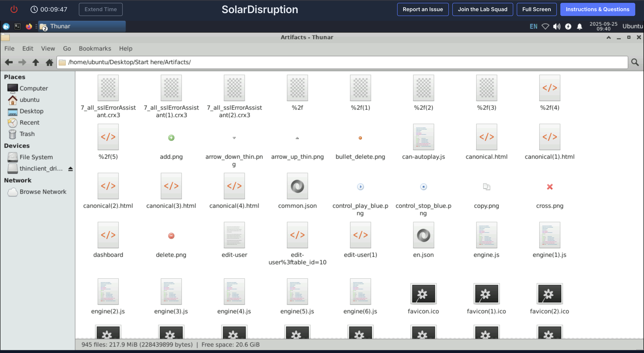Go to parent folder with up arrow
The image size is (644, 353).
35,62
